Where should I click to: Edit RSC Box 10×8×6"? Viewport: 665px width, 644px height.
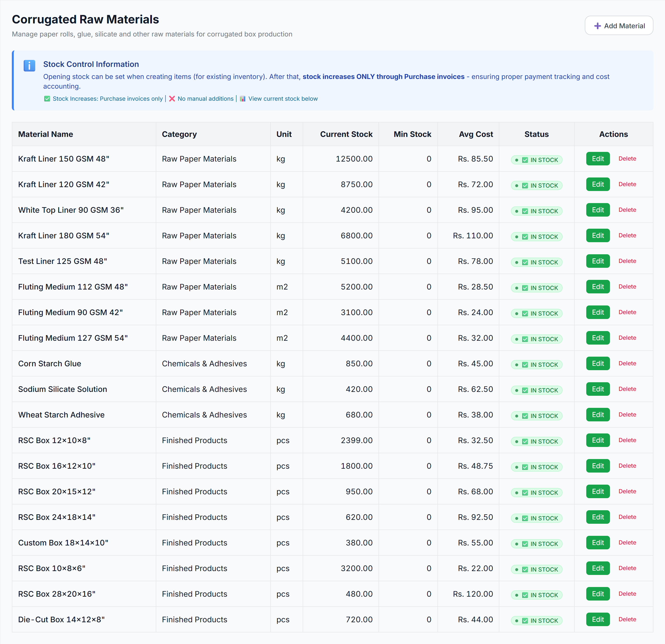[x=598, y=568]
